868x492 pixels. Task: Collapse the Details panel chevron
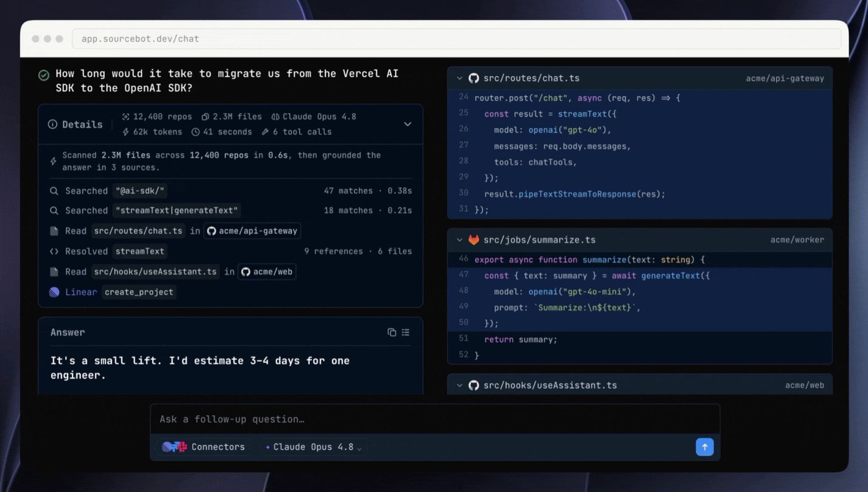(407, 124)
